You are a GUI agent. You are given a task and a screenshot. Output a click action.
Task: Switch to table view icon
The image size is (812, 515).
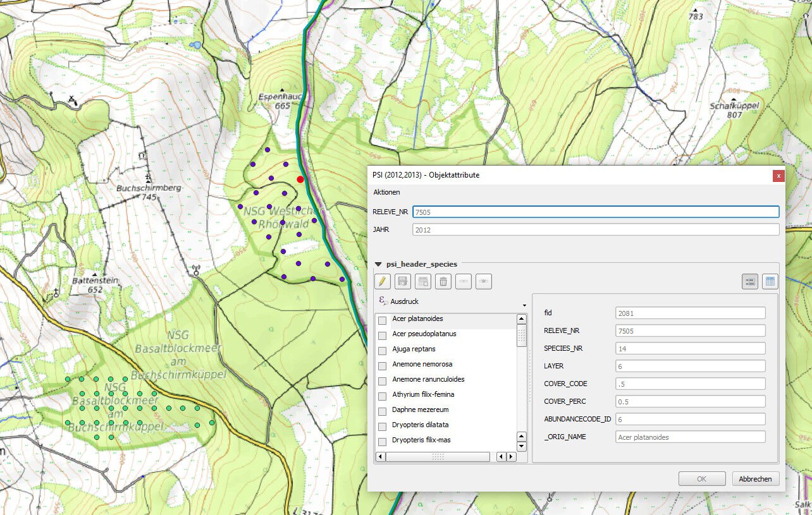click(x=770, y=281)
